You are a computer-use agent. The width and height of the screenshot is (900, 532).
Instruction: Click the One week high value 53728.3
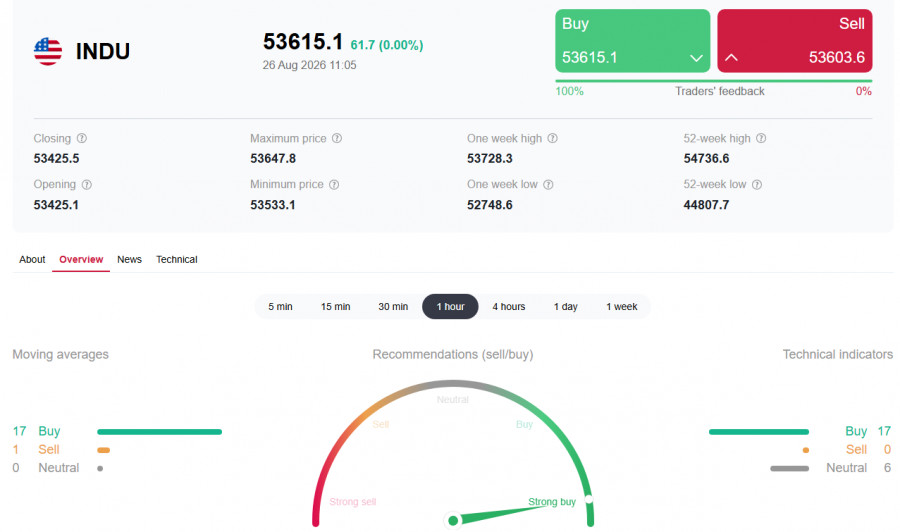click(490, 158)
